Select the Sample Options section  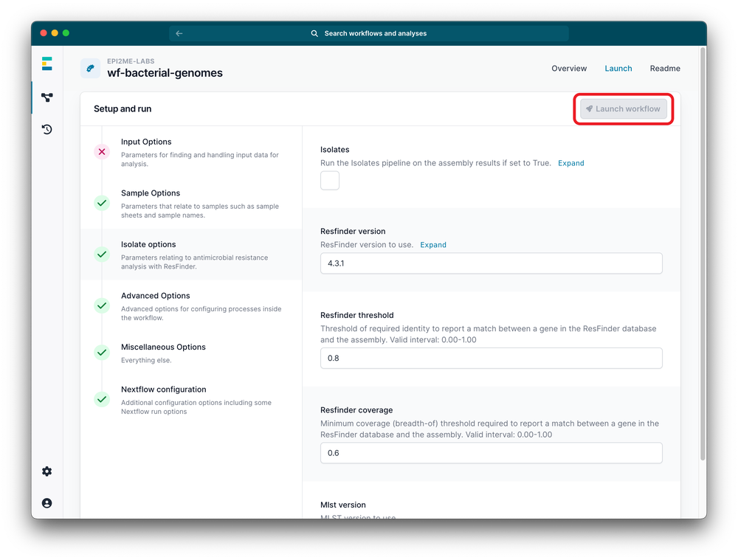191,204
